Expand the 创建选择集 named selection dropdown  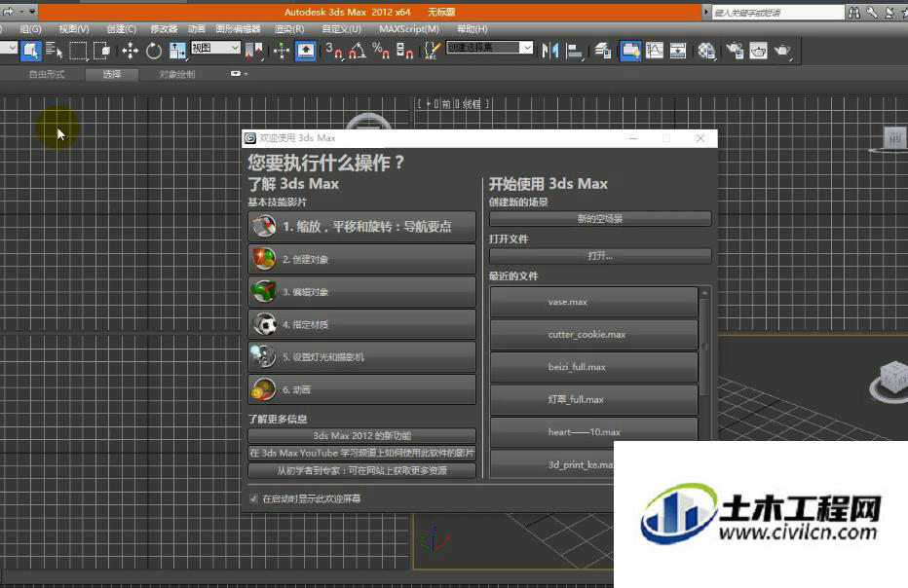(x=526, y=48)
